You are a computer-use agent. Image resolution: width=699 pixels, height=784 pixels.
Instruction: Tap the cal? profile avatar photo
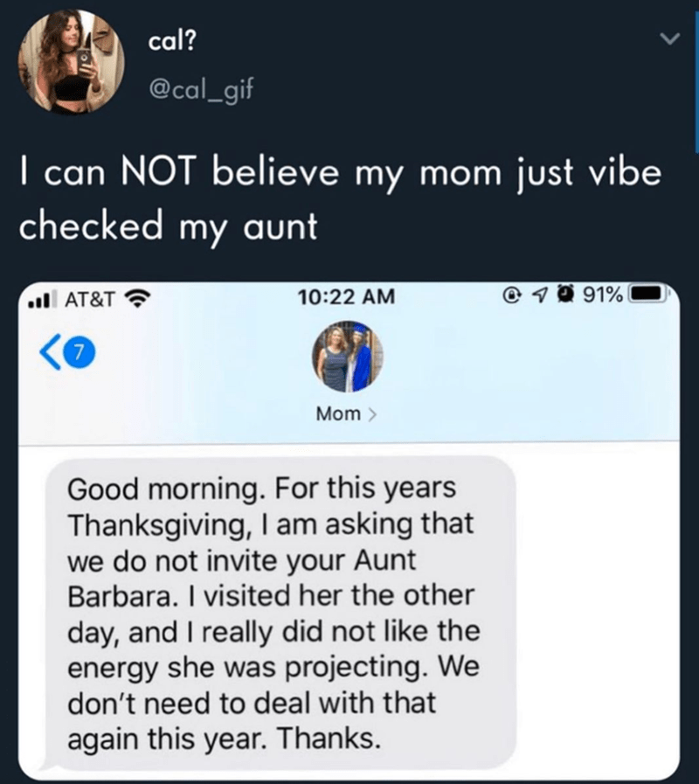pos(71,62)
